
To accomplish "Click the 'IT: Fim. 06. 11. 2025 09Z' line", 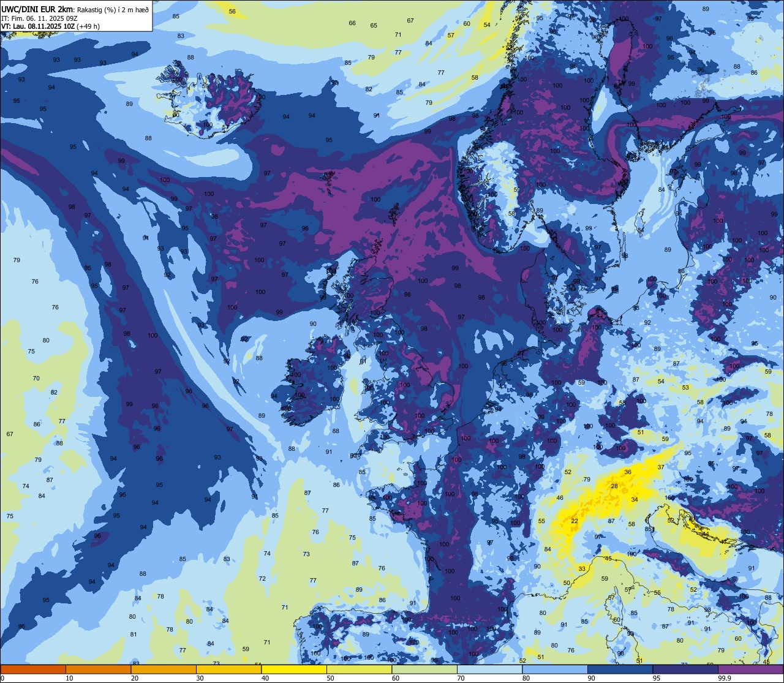I will [x=39, y=18].
